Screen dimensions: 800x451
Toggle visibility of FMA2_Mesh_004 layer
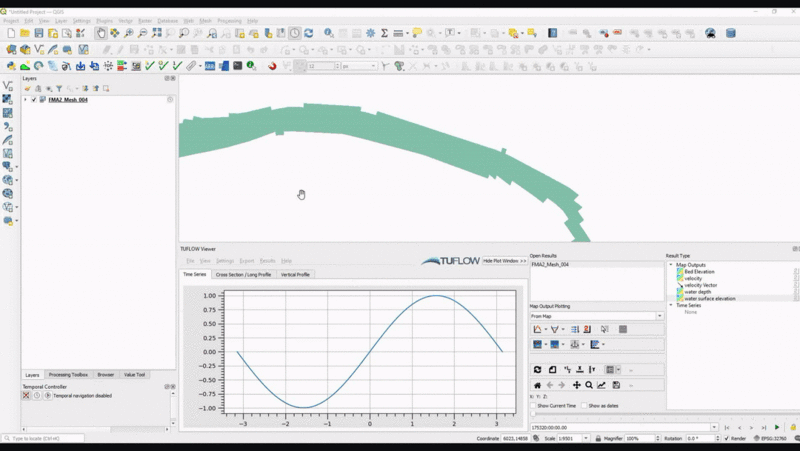tap(34, 100)
